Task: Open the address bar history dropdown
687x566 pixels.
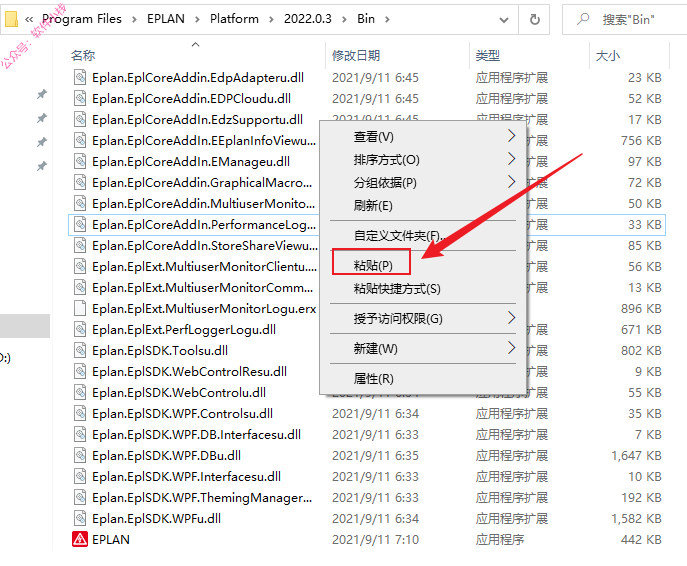Action: pos(504,20)
